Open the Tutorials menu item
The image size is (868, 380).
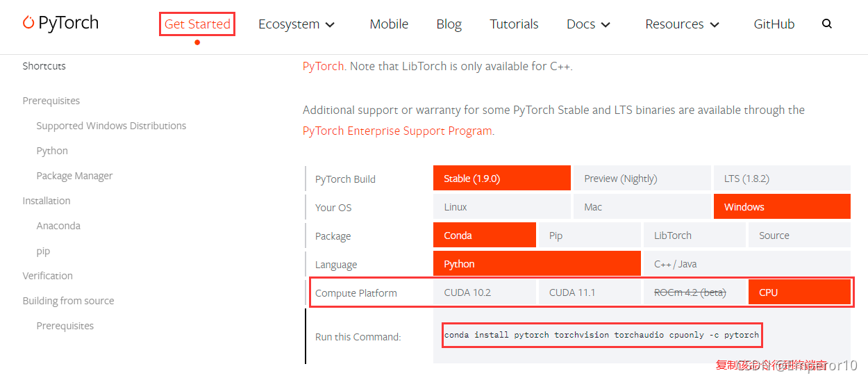[514, 24]
